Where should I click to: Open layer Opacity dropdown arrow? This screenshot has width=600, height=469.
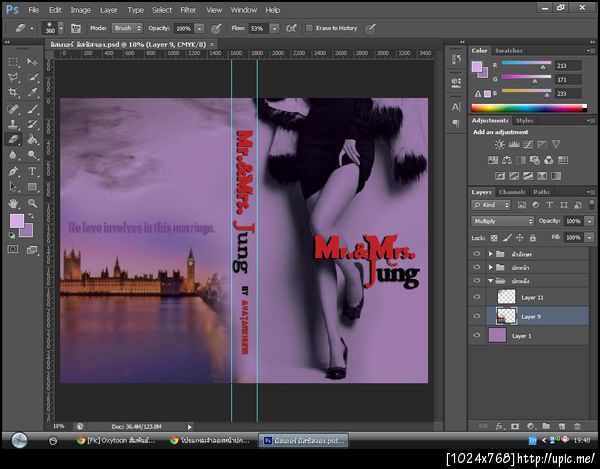tap(590, 221)
